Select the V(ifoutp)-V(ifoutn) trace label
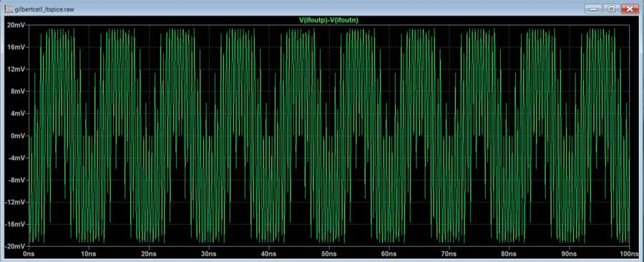The image size is (644, 262). click(x=328, y=19)
